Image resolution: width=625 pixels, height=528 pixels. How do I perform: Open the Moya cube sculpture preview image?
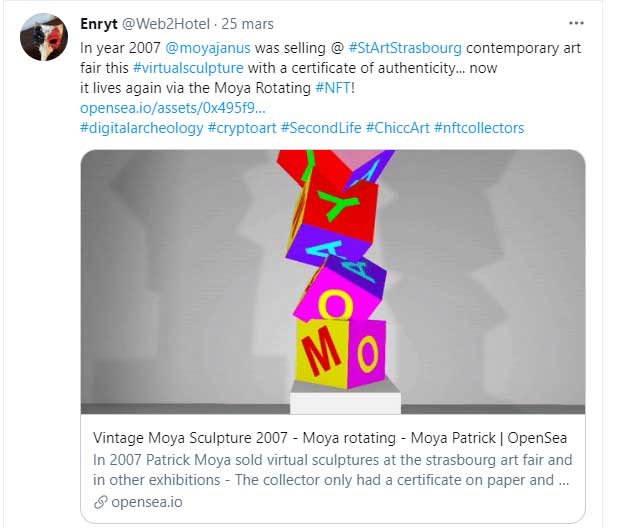332,282
